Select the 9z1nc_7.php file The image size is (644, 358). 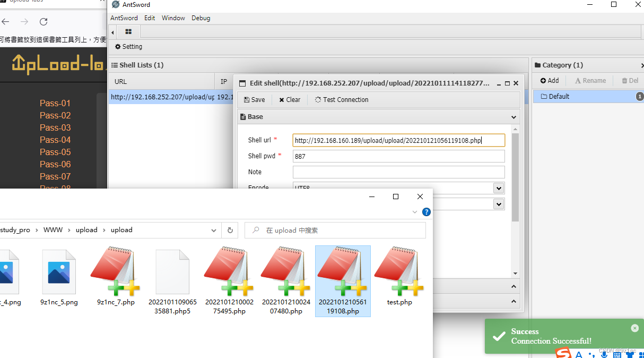(116, 277)
